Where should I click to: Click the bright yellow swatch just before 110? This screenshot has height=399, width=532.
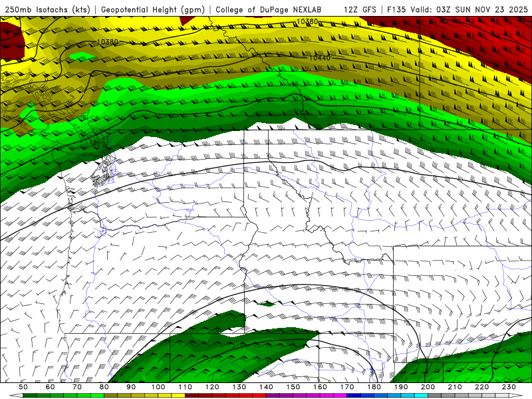tap(178, 396)
